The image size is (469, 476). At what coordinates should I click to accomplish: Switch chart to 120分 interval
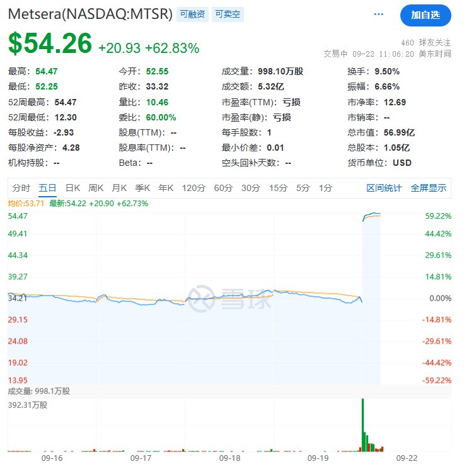[x=194, y=189]
